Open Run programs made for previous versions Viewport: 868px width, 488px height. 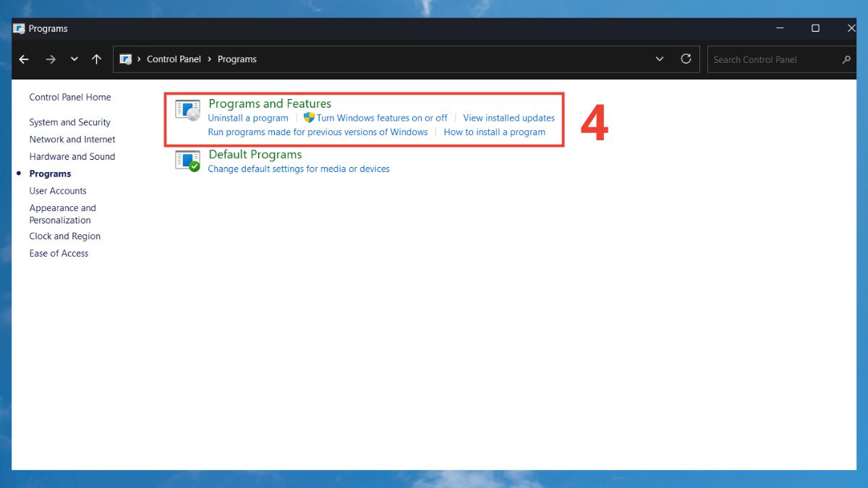point(318,132)
